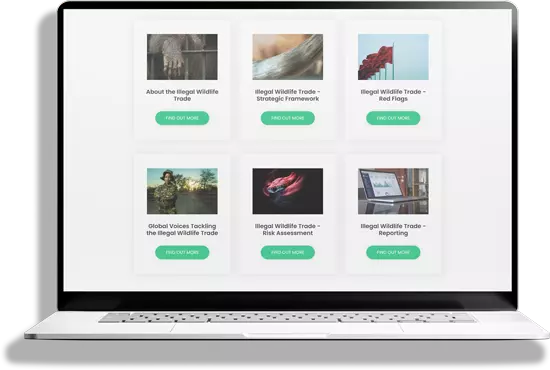The width and height of the screenshot is (550, 370).
Task: Click Find Out More under Red Flags
Action: coord(393,118)
